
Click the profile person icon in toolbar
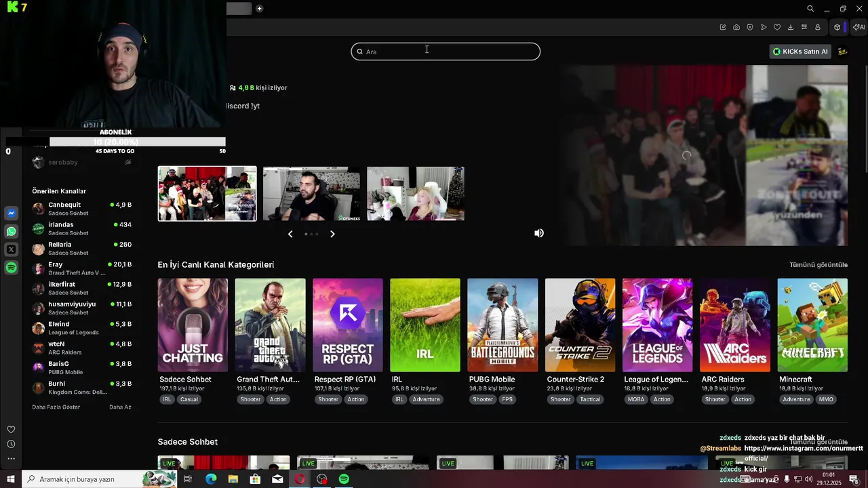[818, 27]
